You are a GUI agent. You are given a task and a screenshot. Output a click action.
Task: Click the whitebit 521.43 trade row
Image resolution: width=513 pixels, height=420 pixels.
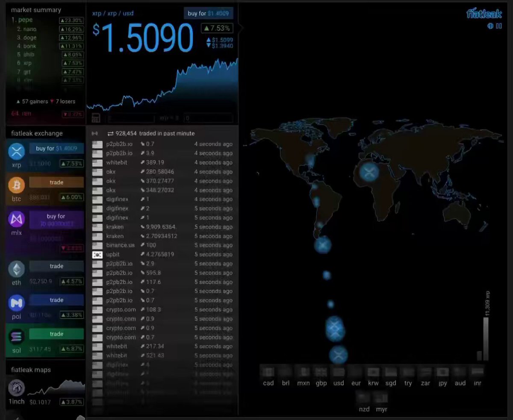click(x=162, y=355)
